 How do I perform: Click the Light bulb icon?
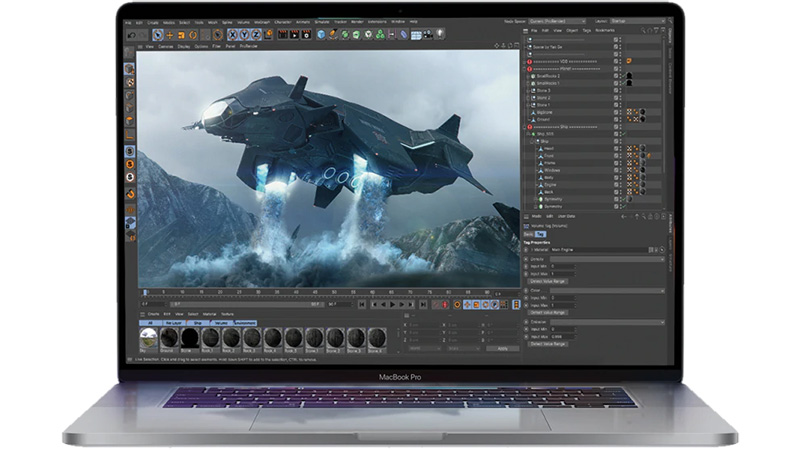439,34
